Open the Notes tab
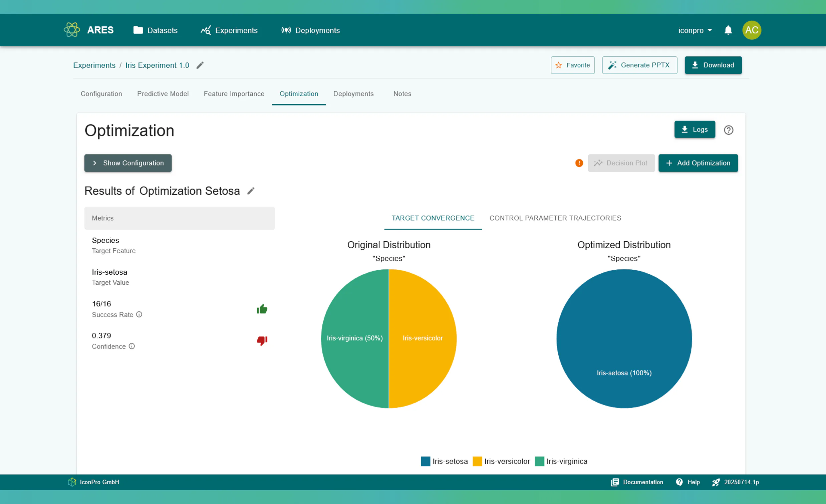The height and width of the screenshot is (504, 826). coord(402,94)
